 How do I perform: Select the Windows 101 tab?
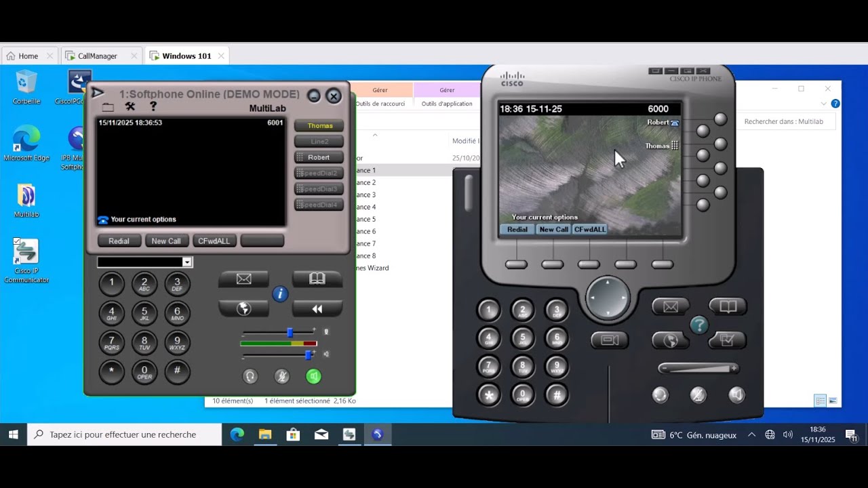186,56
